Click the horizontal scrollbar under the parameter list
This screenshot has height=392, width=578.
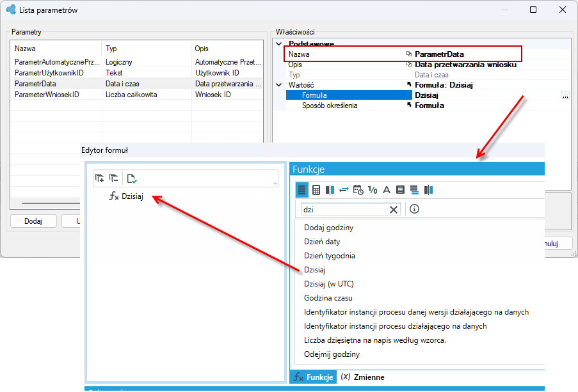click(x=51, y=203)
